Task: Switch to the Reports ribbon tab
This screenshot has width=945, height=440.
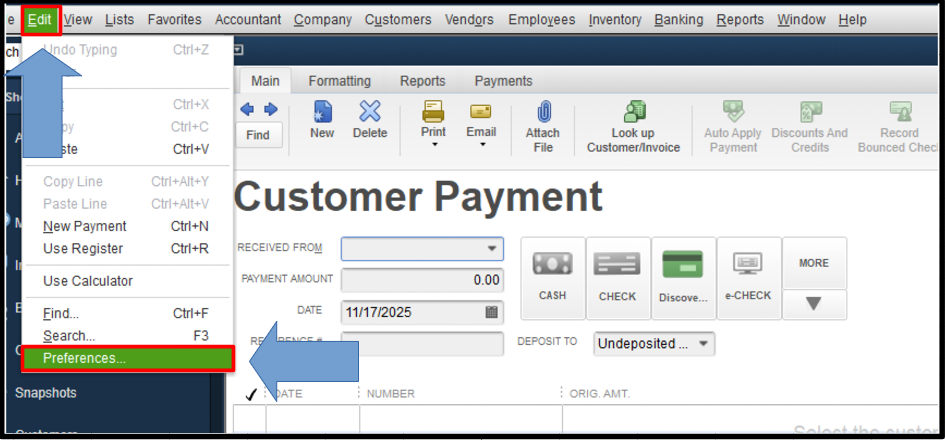Action: 422,81
